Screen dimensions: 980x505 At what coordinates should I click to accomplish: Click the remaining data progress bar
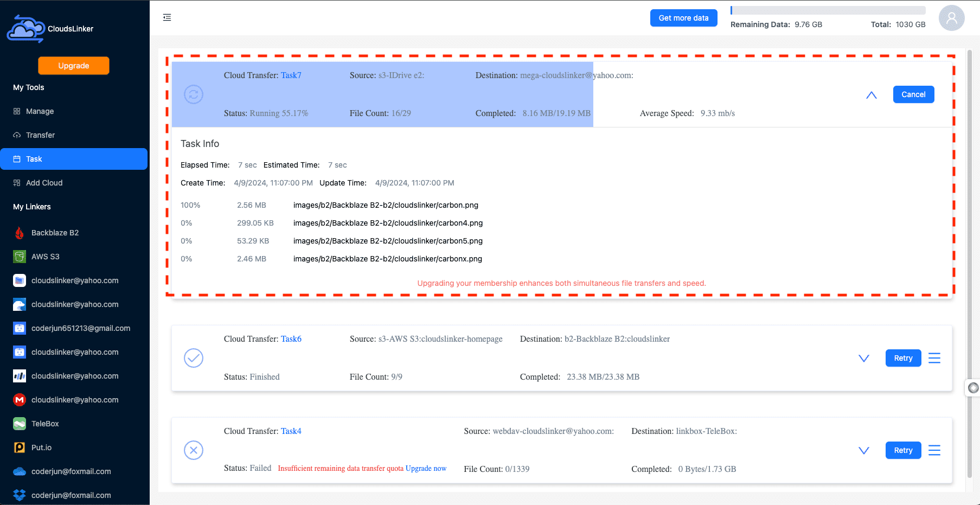828,10
